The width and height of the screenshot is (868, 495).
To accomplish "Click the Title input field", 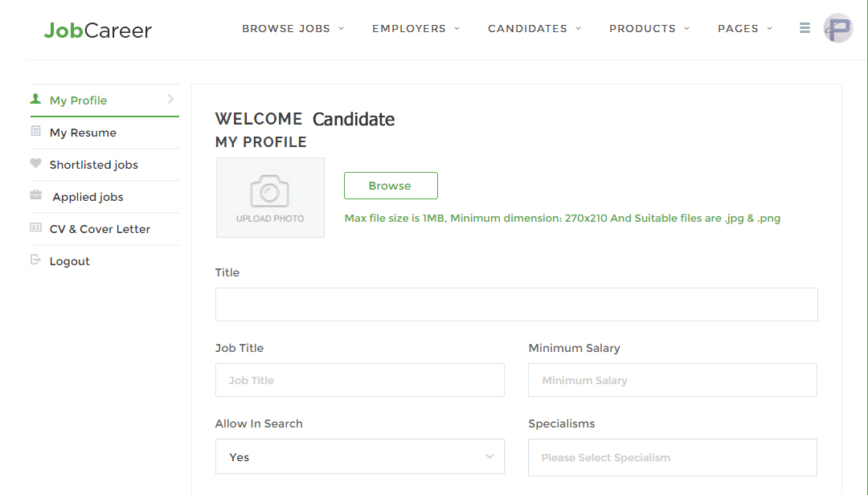I will pyautogui.click(x=516, y=305).
